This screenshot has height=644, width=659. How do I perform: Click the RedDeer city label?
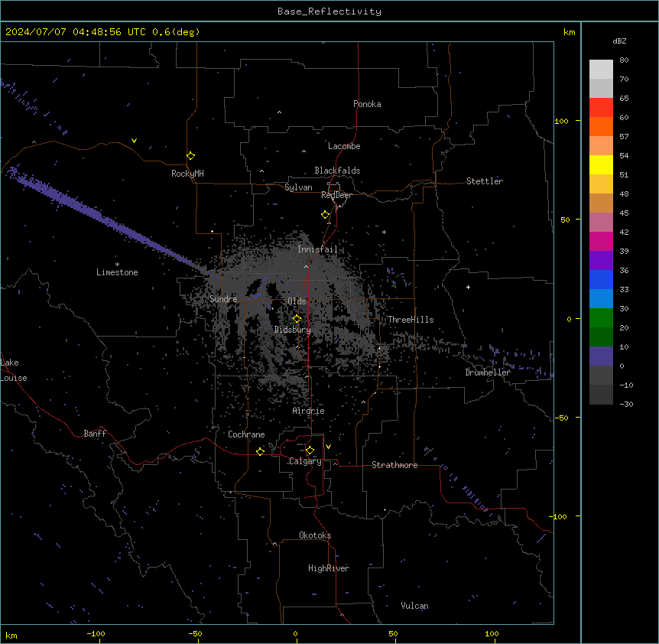click(336, 195)
